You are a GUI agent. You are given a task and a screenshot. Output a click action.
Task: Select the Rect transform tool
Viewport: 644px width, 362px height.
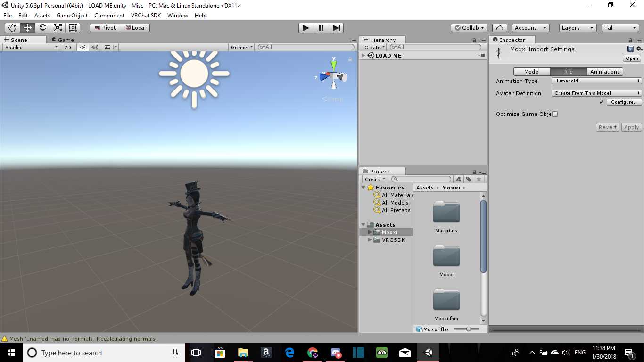click(x=73, y=28)
